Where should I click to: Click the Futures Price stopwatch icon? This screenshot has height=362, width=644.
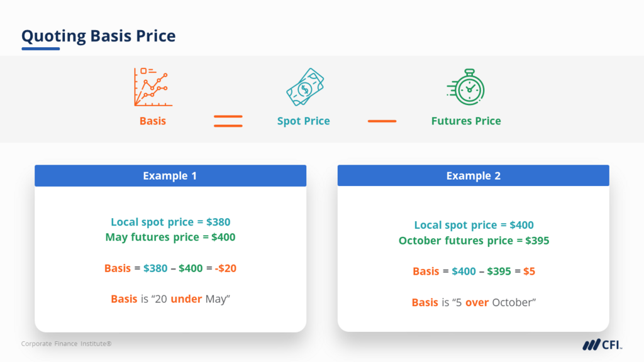pyautogui.click(x=466, y=87)
